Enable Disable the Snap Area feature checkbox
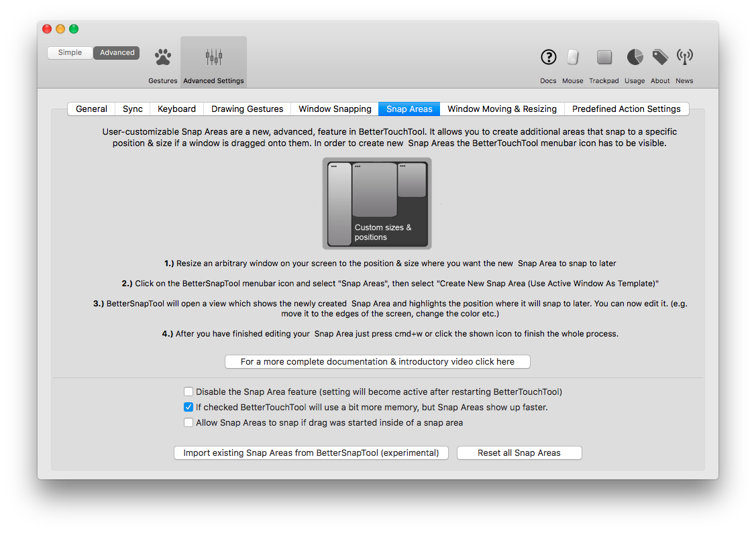Image resolution: width=756 pixels, height=533 pixels. 188,392
